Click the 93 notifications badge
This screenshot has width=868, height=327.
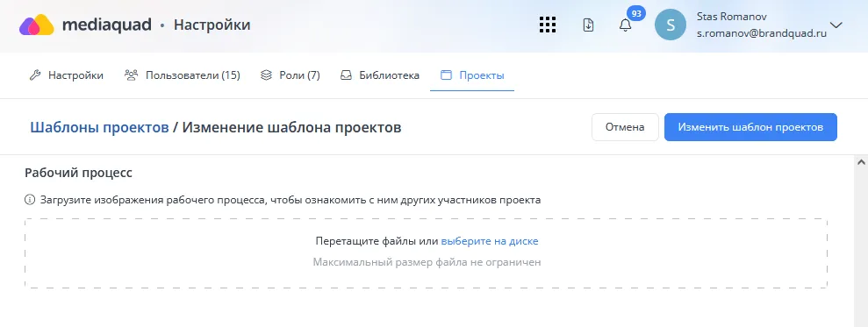636,13
